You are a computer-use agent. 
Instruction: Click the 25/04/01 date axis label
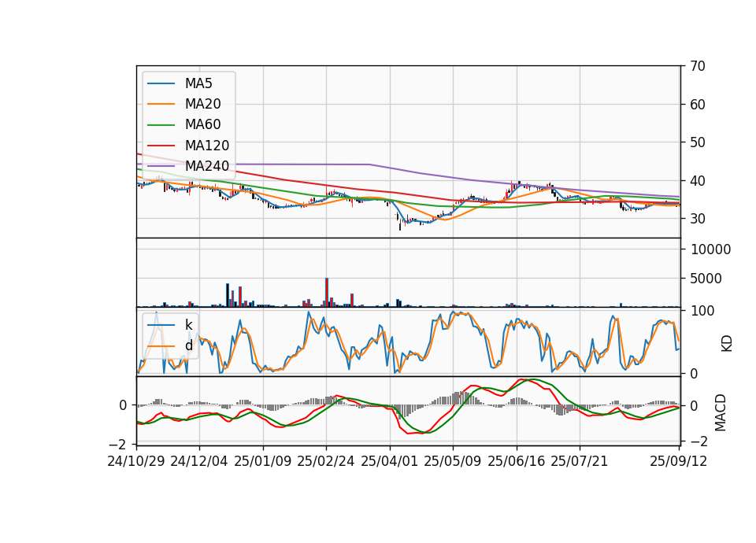click(389, 461)
